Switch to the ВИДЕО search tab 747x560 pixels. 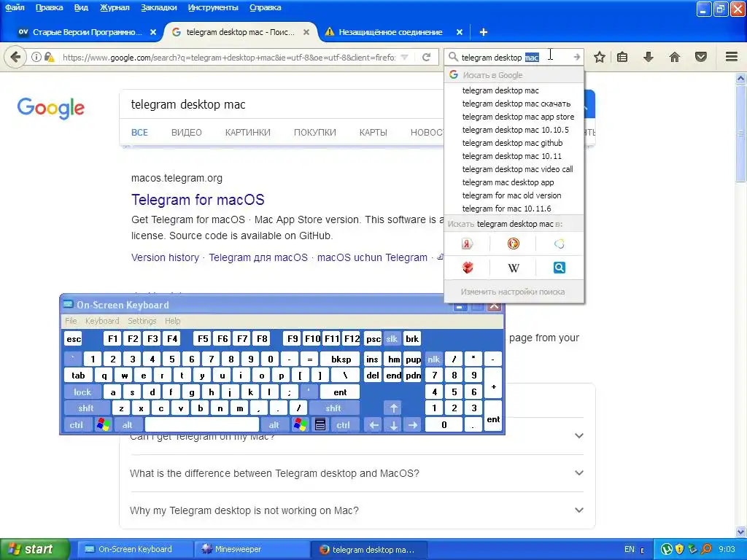186,133
